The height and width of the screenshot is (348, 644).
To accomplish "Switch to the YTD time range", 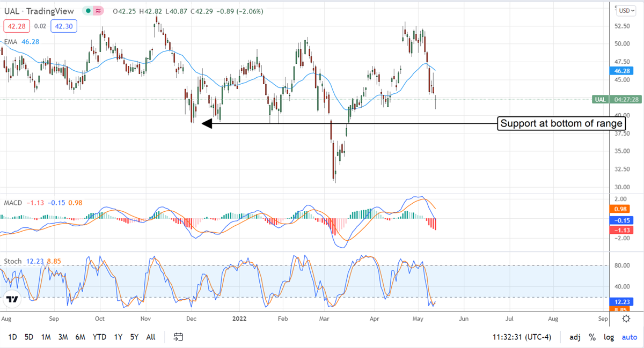I will pos(99,337).
